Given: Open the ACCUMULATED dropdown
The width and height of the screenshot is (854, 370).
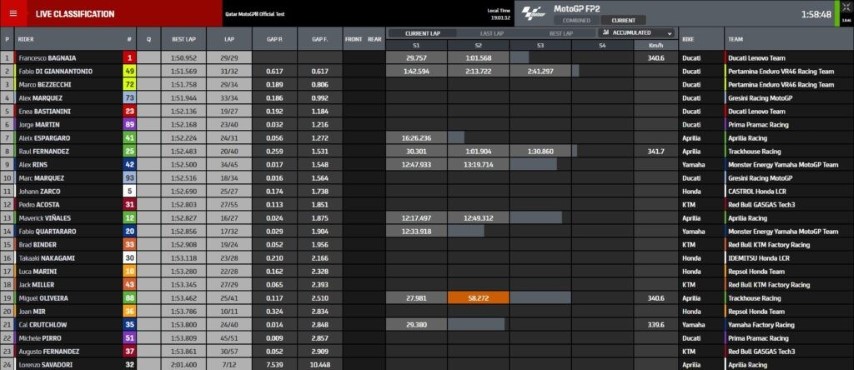Looking at the screenshot, I should pyautogui.click(x=636, y=33).
